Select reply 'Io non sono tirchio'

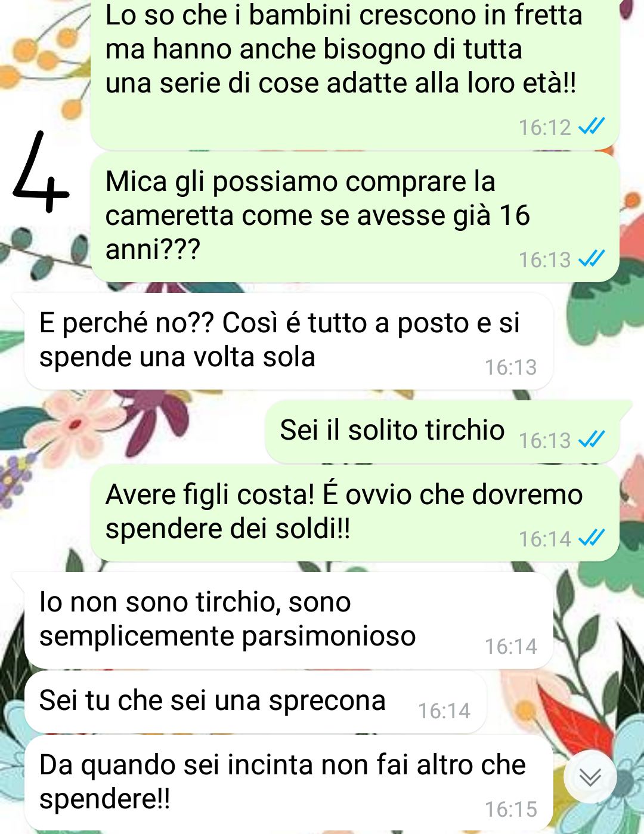tap(289, 620)
